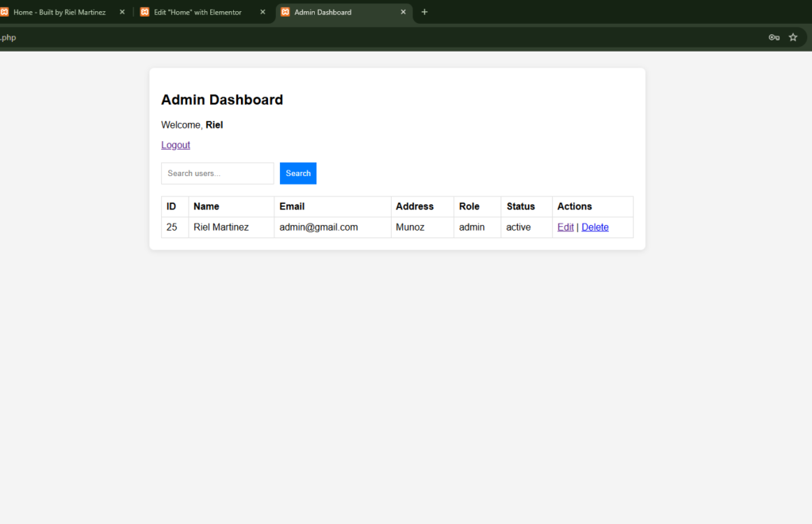Close the Admin Dashboard tab
812x524 pixels.
403,12
